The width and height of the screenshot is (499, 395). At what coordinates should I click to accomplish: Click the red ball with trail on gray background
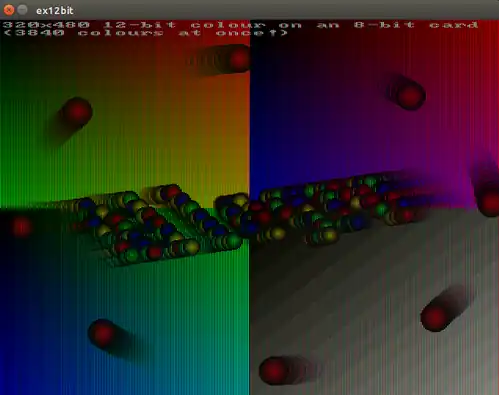[x=435, y=316]
